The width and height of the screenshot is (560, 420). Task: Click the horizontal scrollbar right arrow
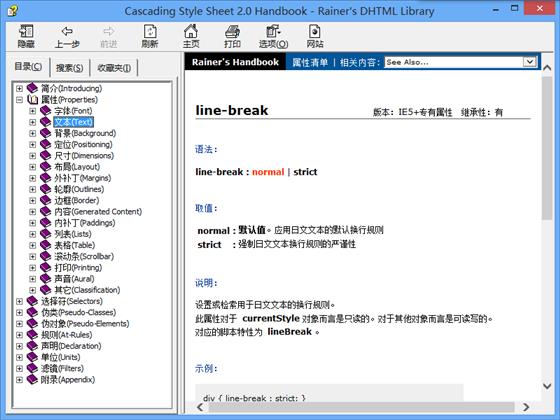coord(526,407)
